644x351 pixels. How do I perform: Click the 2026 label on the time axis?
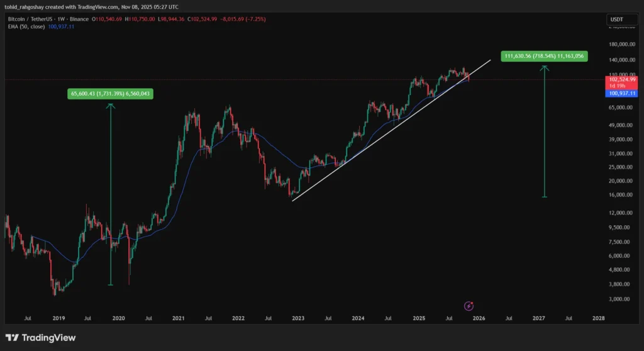point(479,318)
